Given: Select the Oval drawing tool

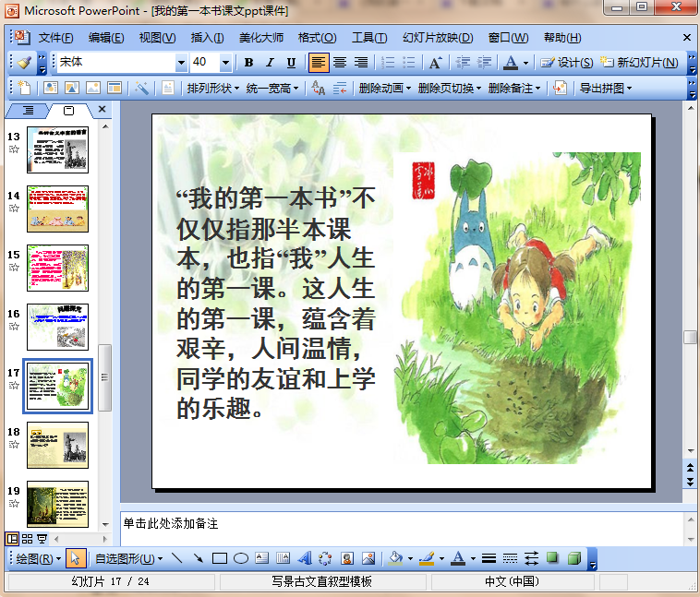Looking at the screenshot, I should [241, 558].
